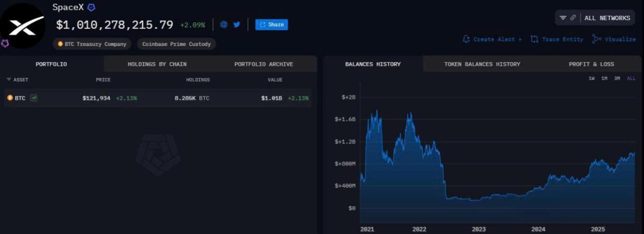Click the filter icon next to All Networks

click(x=563, y=18)
